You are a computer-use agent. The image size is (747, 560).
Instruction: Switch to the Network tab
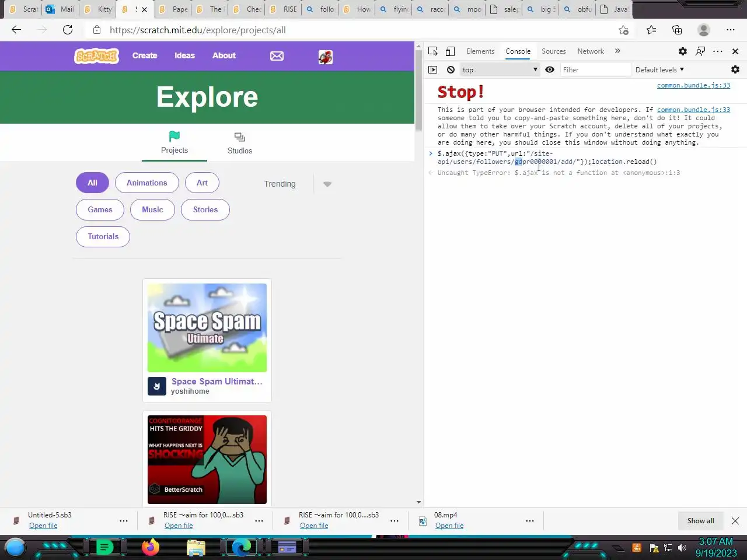(591, 51)
